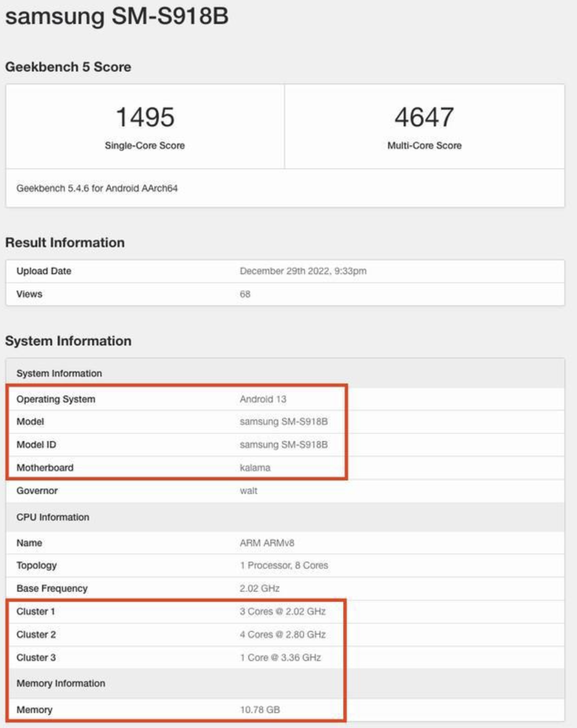577x728 pixels.
Task: Click the Android 13 value
Action: click(263, 399)
